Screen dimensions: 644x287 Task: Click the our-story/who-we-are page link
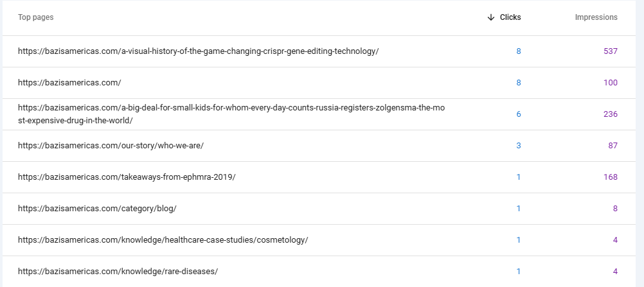[111, 145]
